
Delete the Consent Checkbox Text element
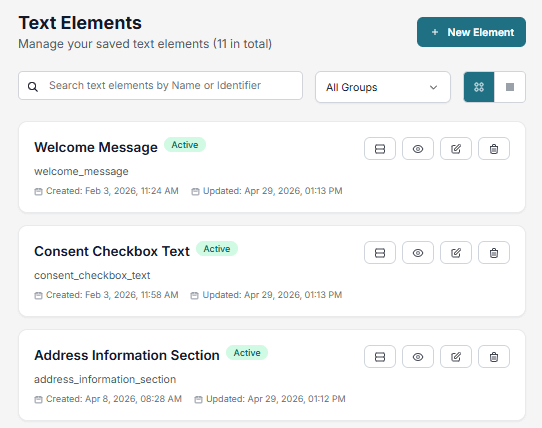494,253
